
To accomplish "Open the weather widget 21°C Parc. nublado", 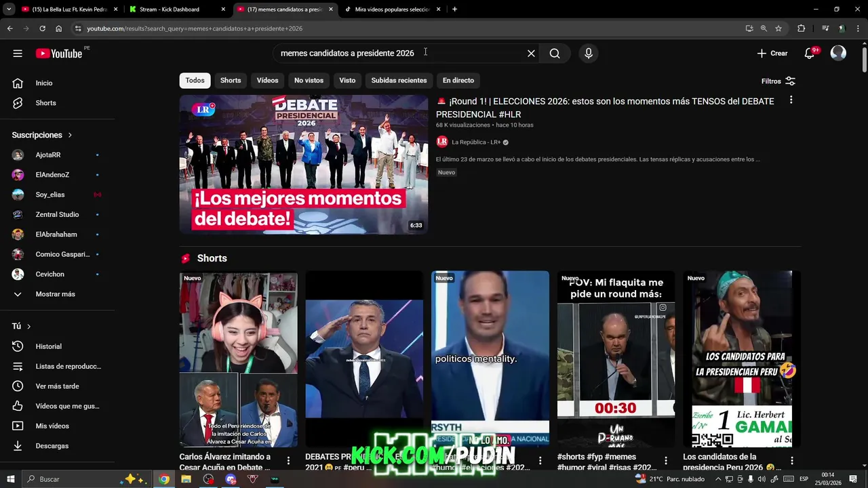I will point(670,479).
